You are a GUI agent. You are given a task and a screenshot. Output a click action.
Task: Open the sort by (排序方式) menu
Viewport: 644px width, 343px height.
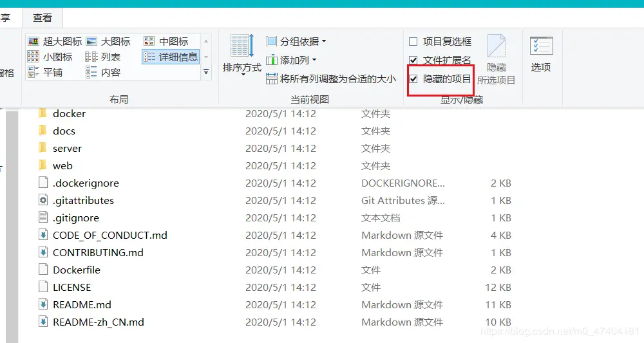[x=242, y=55]
